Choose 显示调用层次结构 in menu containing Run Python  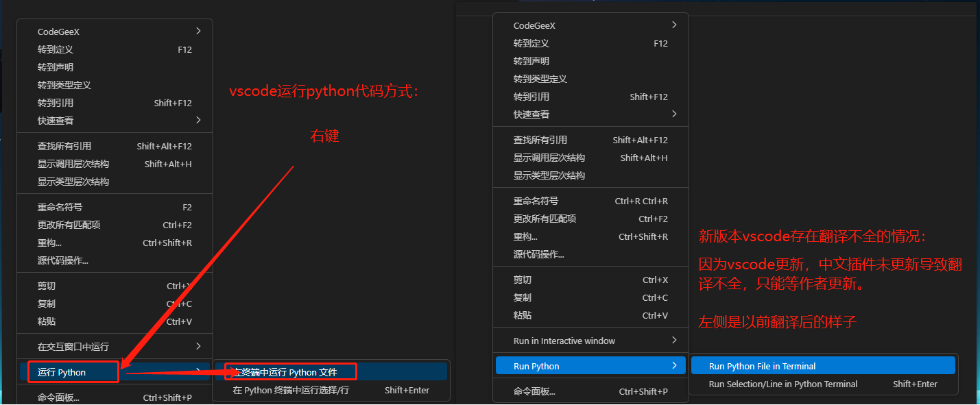tap(590, 158)
